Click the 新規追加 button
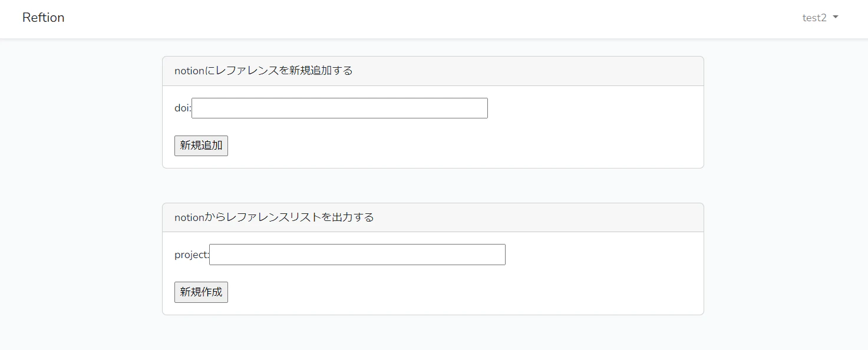 coord(201,146)
